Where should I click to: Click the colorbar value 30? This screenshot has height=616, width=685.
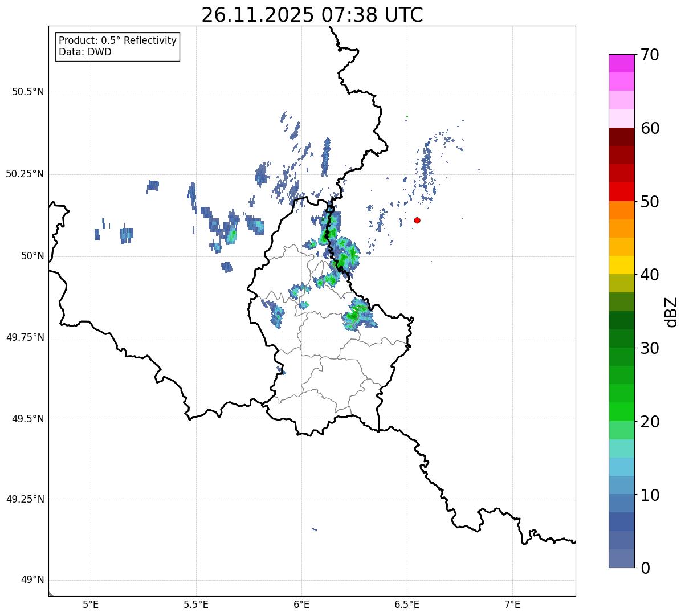coord(649,348)
